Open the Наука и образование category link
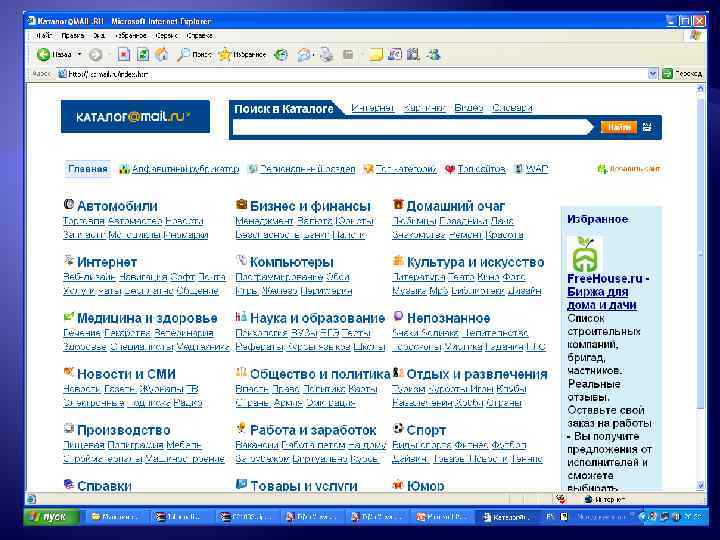Viewport: 720px width, 540px height. [317, 318]
